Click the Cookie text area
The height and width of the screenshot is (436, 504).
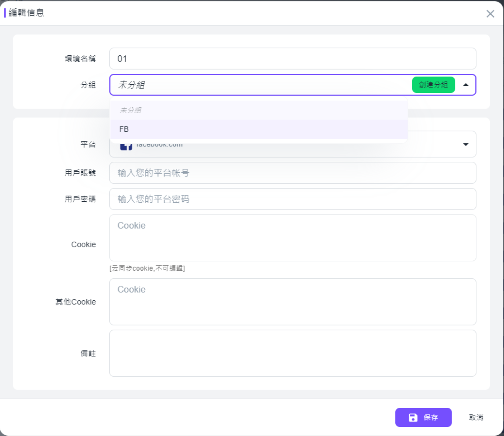coord(293,238)
